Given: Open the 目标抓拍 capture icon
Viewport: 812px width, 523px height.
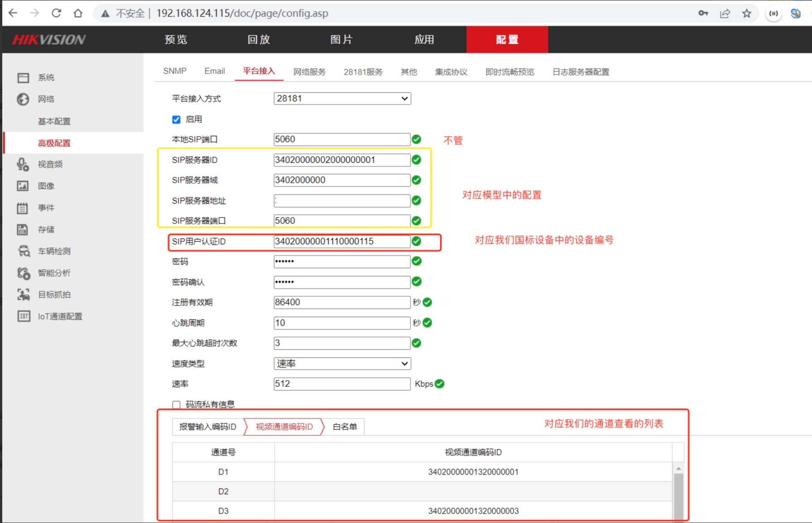Looking at the screenshot, I should coord(24,295).
